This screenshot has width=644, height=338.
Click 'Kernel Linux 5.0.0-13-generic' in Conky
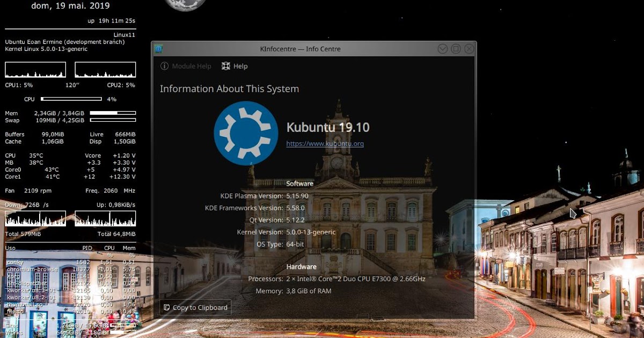point(46,49)
